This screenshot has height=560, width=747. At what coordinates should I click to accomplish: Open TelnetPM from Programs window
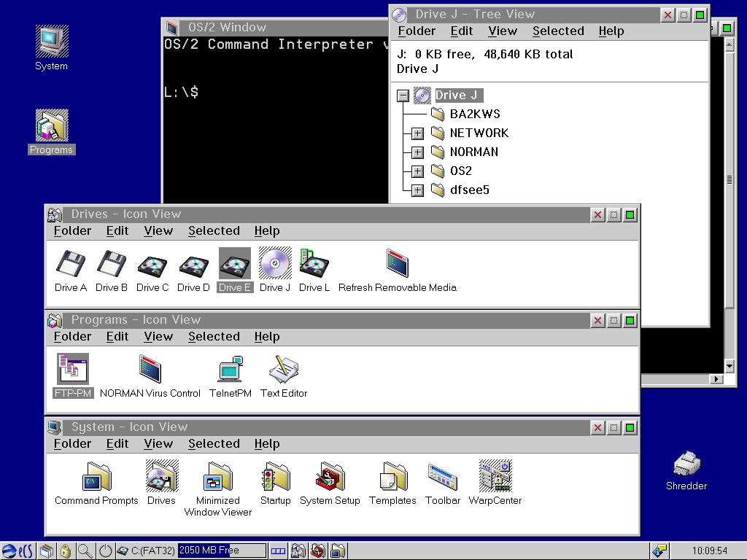231,368
